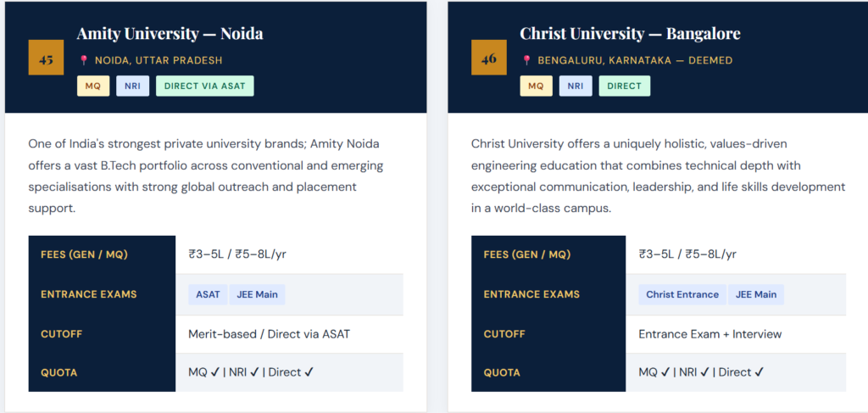The image size is (868, 413).
Task: Click the rank 46 badge
Action: click(489, 58)
